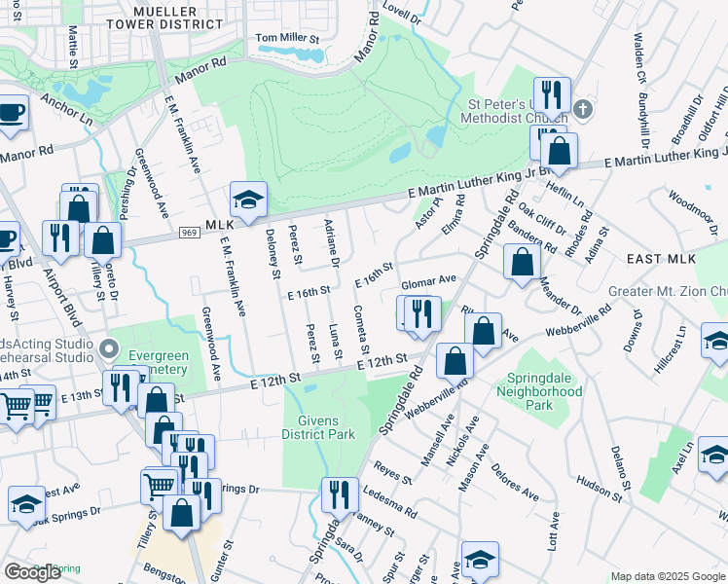
Task: Click the EAST MLK neighborhood label
Action: click(661, 259)
